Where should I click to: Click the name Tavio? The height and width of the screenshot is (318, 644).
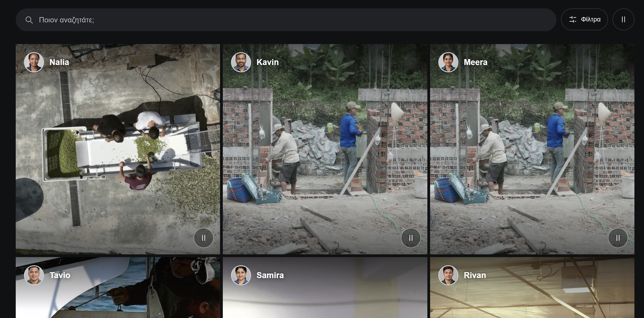(x=60, y=275)
